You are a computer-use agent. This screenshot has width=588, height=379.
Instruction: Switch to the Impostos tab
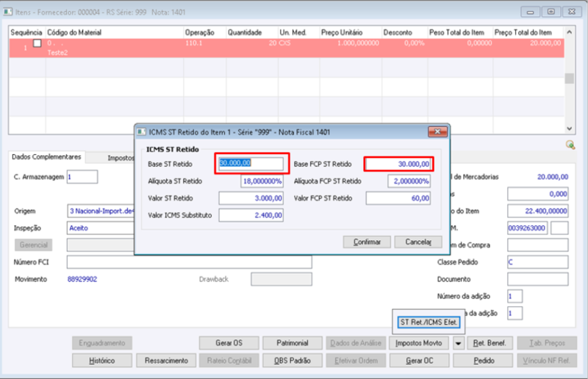[120, 158]
